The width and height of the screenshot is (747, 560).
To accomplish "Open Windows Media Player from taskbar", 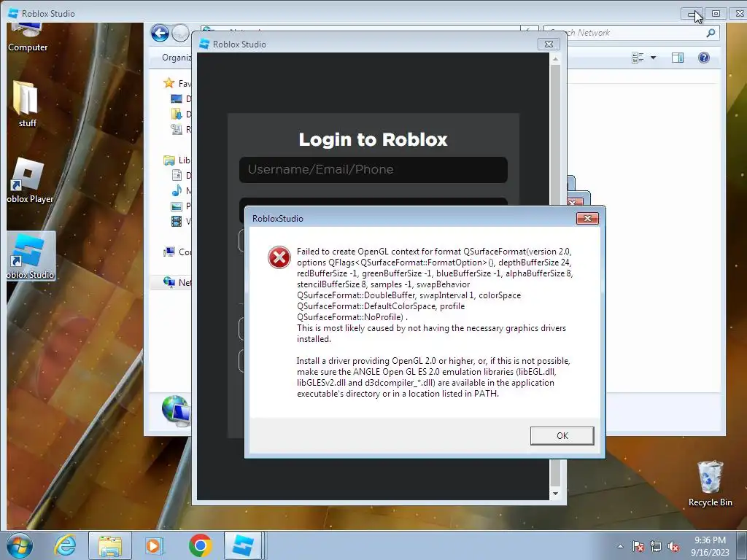I will (154, 545).
